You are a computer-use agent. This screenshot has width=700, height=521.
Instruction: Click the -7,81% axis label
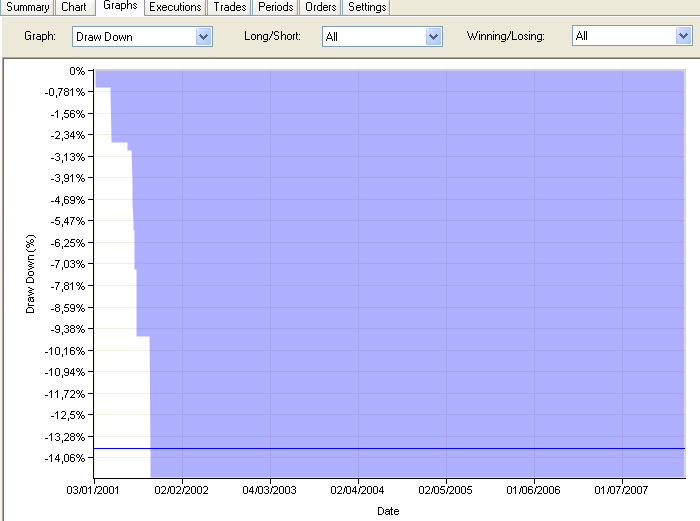67,286
